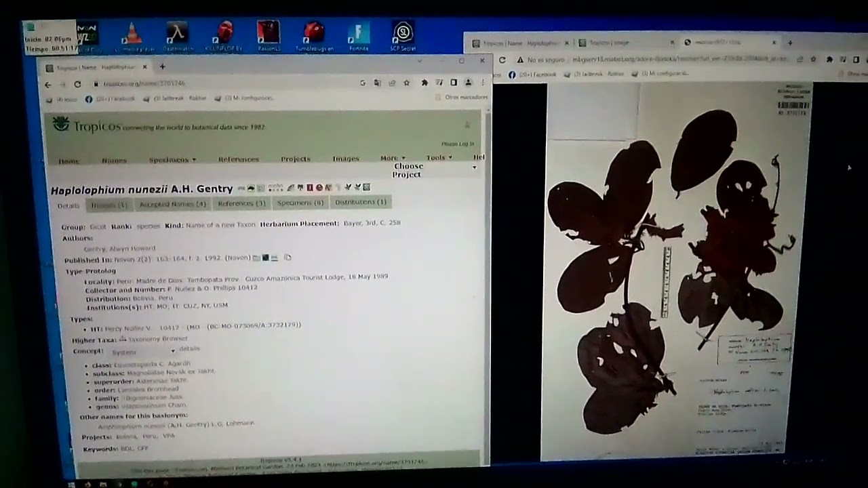Select the Tropicos Name tab in right window
This screenshot has width=868, height=488.
[x=521, y=43]
